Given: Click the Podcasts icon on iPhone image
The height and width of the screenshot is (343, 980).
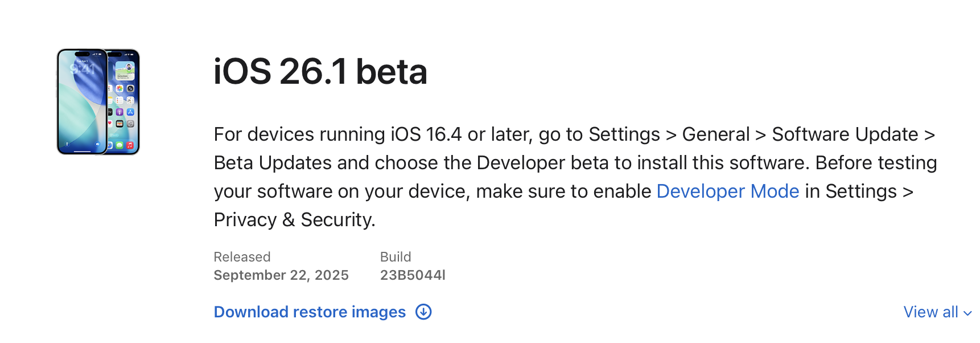Looking at the screenshot, I should coord(120,112).
